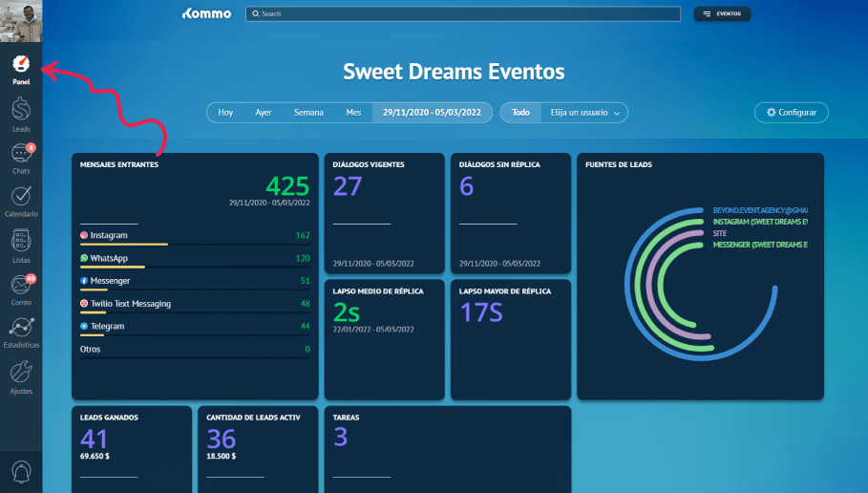Open the custom date range 29/11/2020 - 05/03/2022

433,113
